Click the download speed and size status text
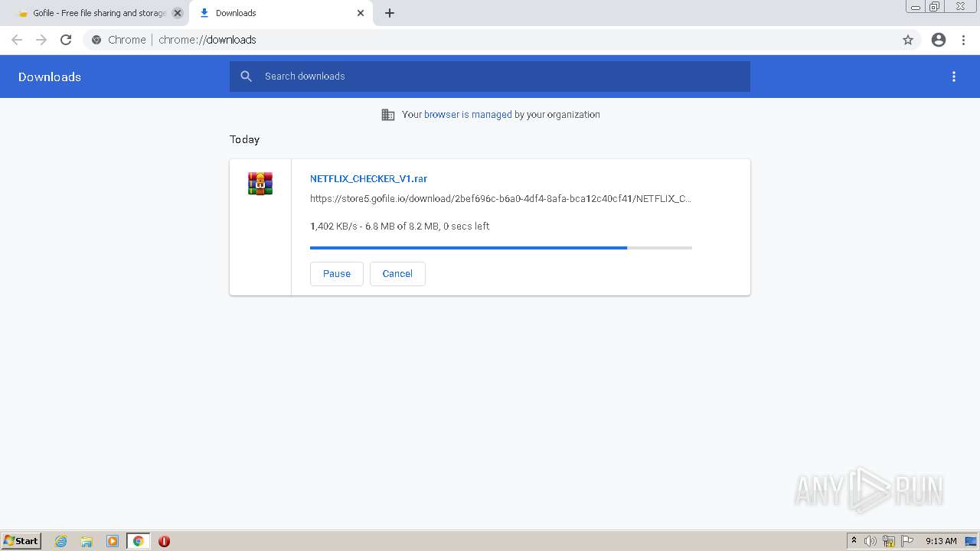This screenshot has width=980, height=551. point(400,226)
